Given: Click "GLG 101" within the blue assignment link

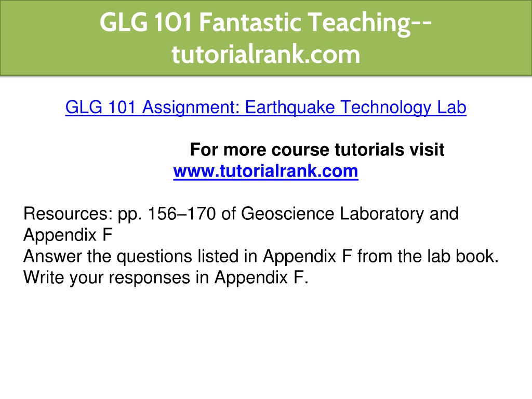Looking at the screenshot, I should [x=100, y=107].
